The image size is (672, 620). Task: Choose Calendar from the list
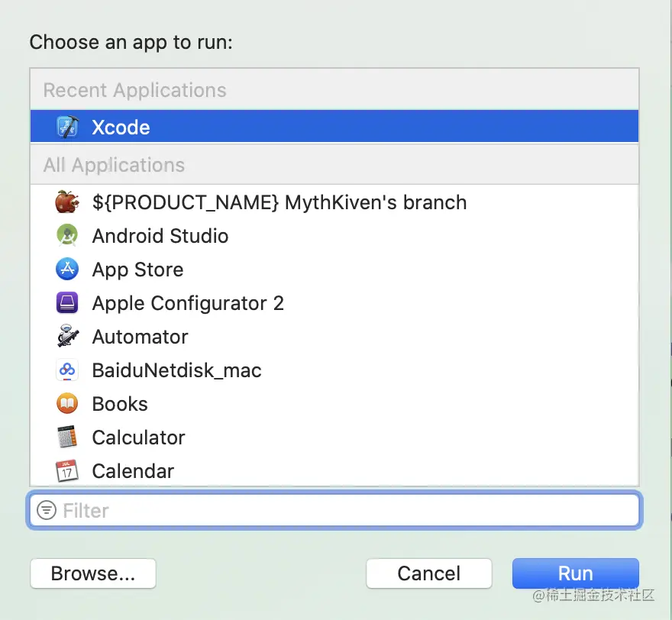point(334,470)
